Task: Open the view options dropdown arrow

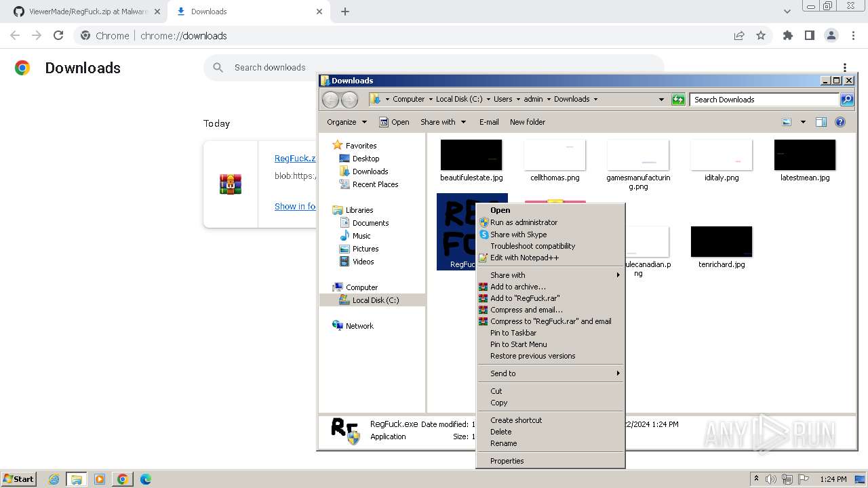Action: point(803,122)
